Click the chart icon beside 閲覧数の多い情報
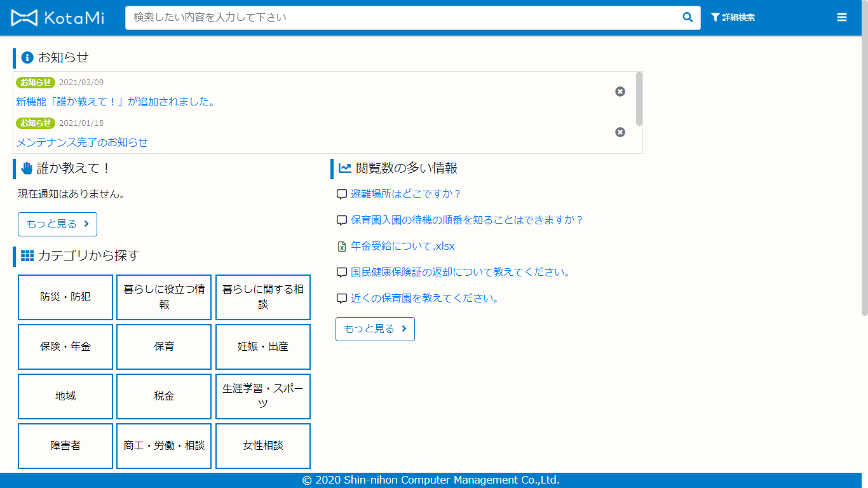 tap(345, 168)
